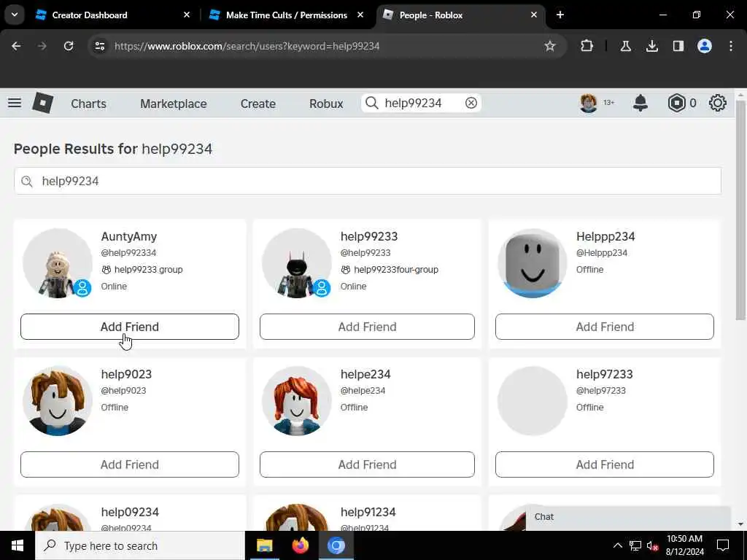The width and height of the screenshot is (747, 560).
Task: Click the browser address bar URL
Action: pyautogui.click(x=247, y=46)
